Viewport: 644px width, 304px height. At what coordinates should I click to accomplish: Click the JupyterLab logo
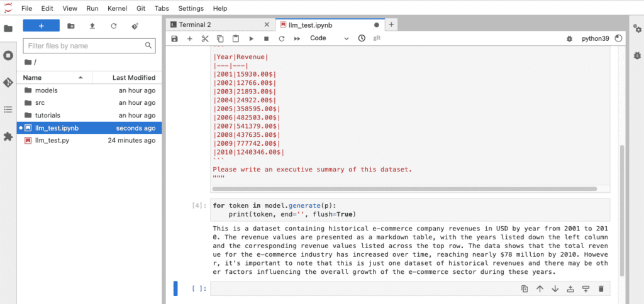(x=8, y=8)
